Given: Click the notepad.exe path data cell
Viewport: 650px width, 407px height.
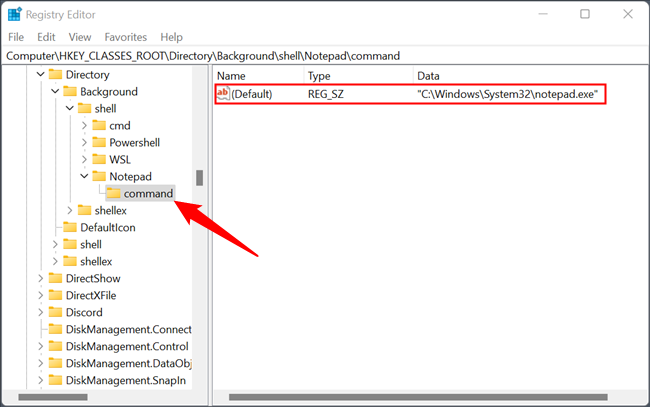Looking at the screenshot, I should [x=508, y=94].
